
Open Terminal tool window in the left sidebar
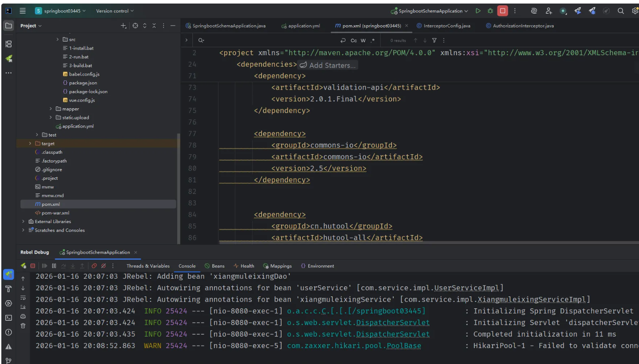click(x=8, y=318)
